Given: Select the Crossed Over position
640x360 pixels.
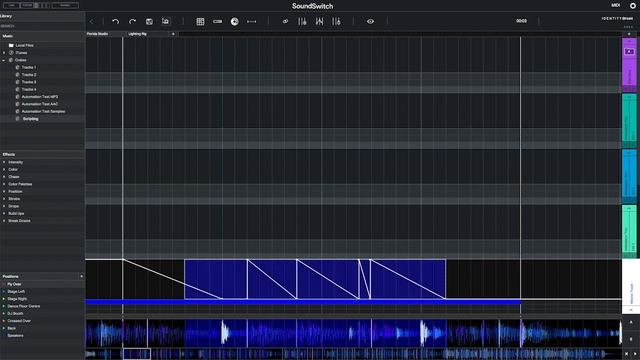Looking at the screenshot, I should (19, 321).
